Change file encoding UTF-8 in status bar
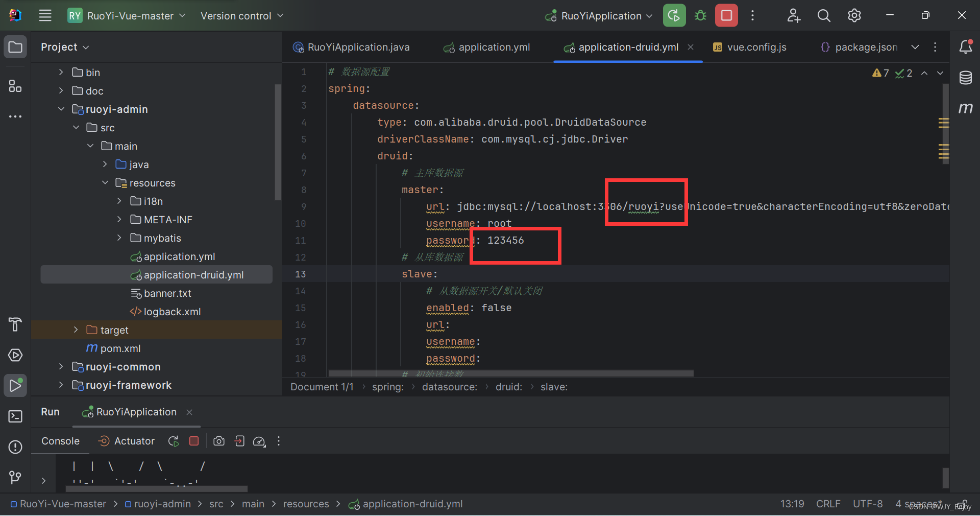Image resolution: width=980 pixels, height=516 pixels. pyautogui.click(x=868, y=504)
